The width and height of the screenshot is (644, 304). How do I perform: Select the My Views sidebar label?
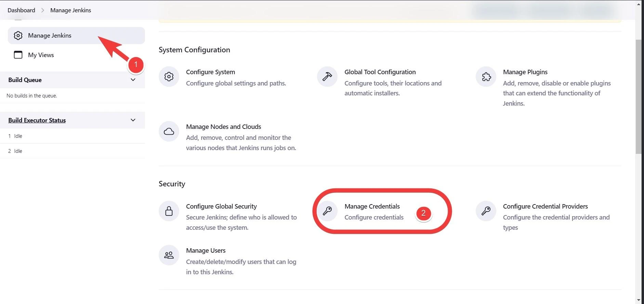pyautogui.click(x=41, y=55)
